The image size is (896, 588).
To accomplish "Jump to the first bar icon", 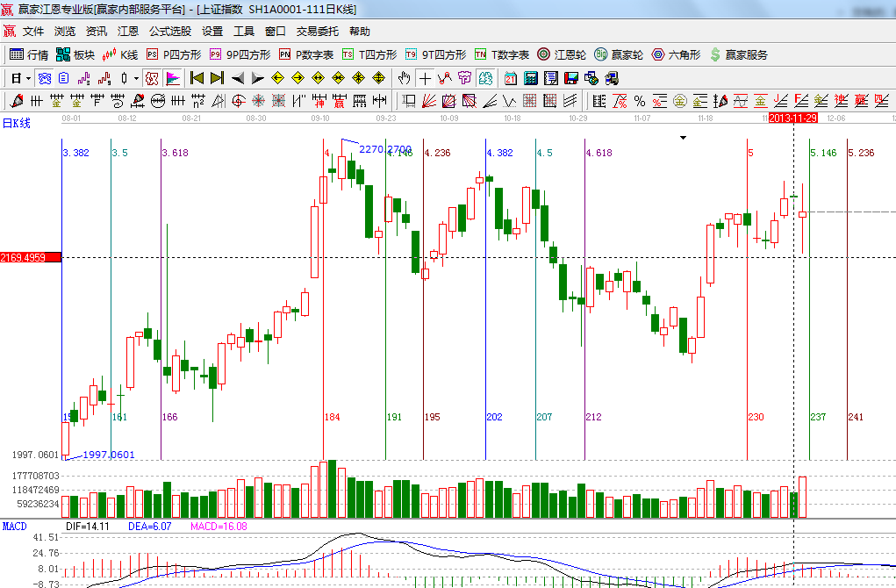I will coord(197,77).
